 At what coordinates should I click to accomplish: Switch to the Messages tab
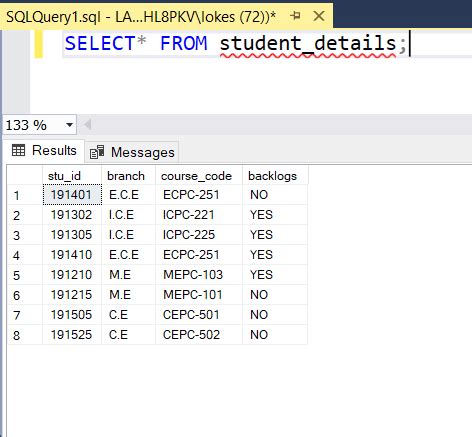tap(132, 152)
